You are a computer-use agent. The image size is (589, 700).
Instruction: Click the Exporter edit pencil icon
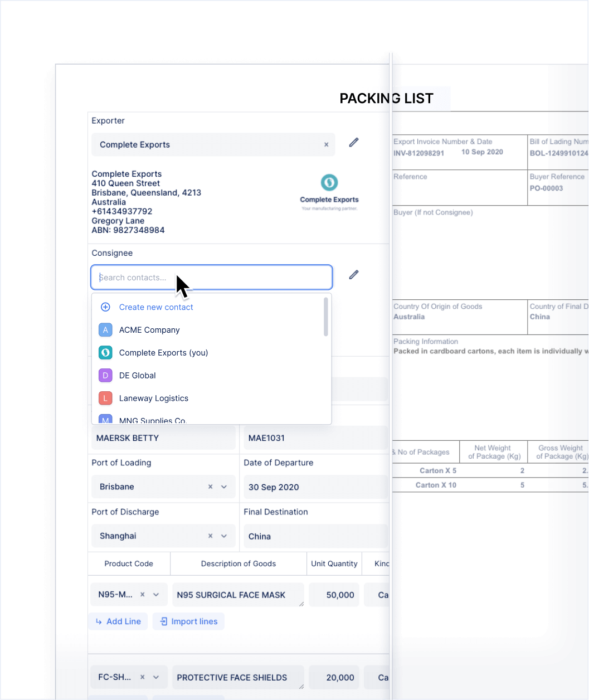(x=353, y=142)
